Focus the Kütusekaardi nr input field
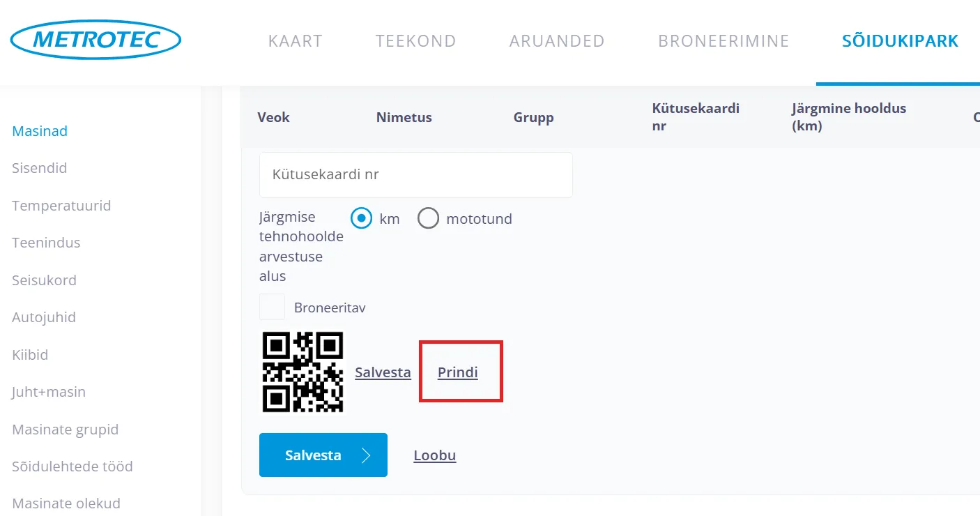This screenshot has height=516, width=980. tap(415, 174)
